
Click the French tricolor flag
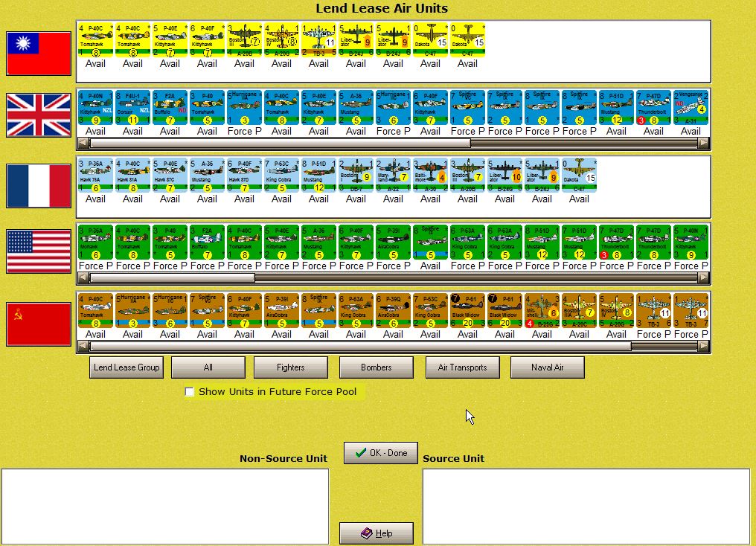pos(39,185)
